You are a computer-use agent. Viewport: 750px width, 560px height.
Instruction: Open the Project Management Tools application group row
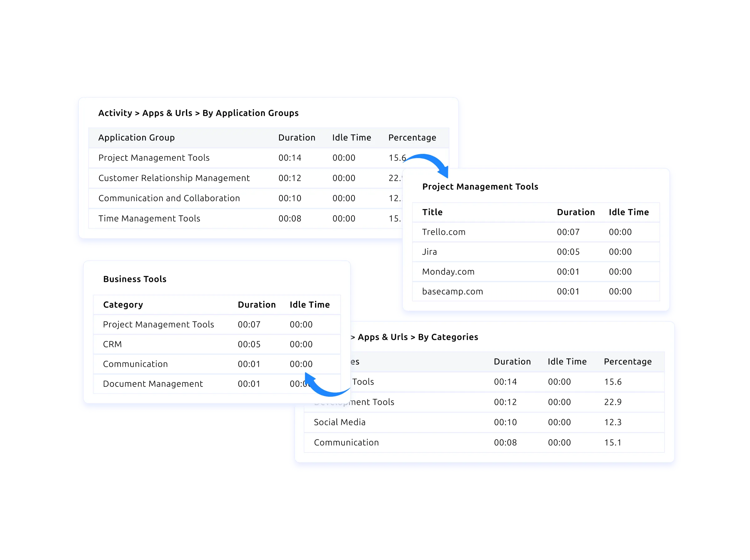tap(154, 158)
